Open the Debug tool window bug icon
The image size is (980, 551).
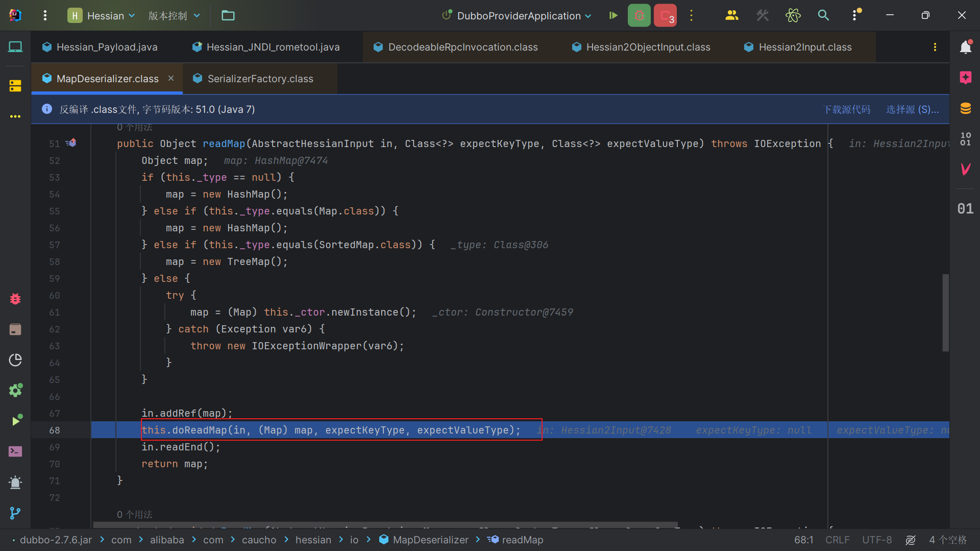[15, 299]
